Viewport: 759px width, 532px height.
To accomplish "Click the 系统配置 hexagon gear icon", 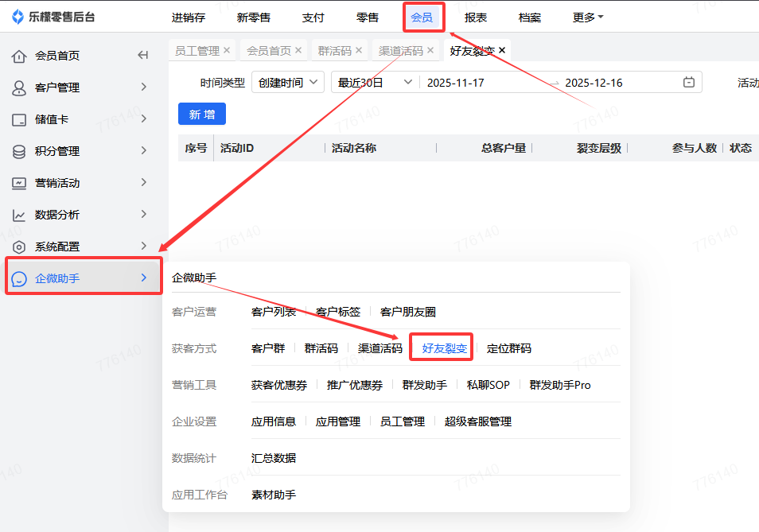I will (x=19, y=247).
